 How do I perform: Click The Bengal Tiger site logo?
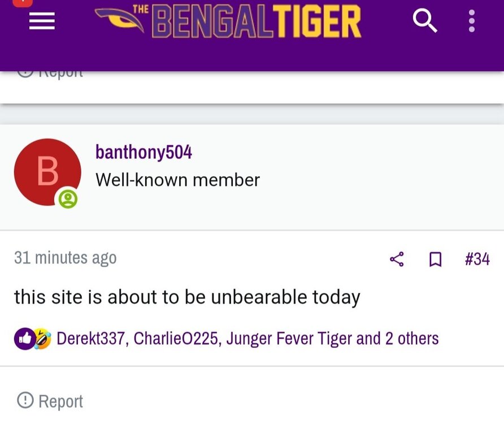point(228,21)
